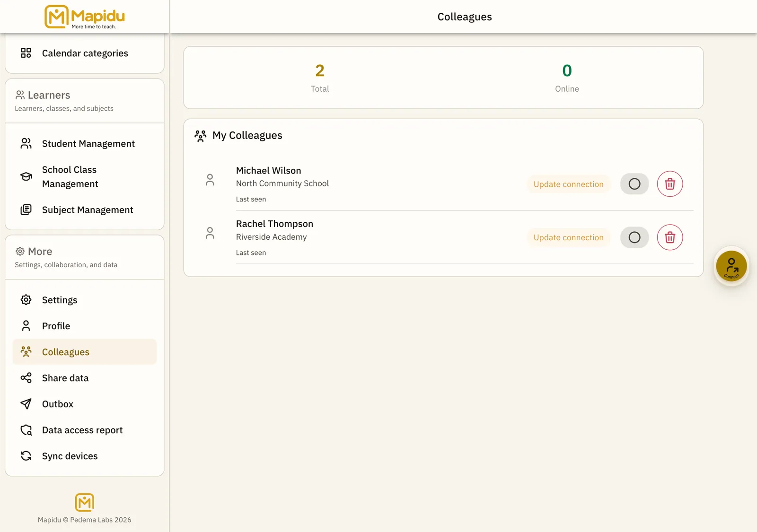The image size is (757, 532).
Task: Click the Mapidu footer logo
Action: (x=85, y=502)
